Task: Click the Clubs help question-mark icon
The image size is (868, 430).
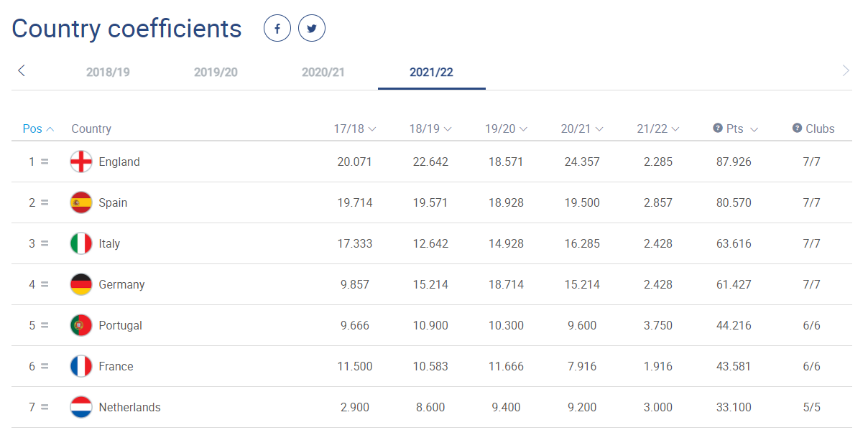Action: pyautogui.click(x=797, y=128)
